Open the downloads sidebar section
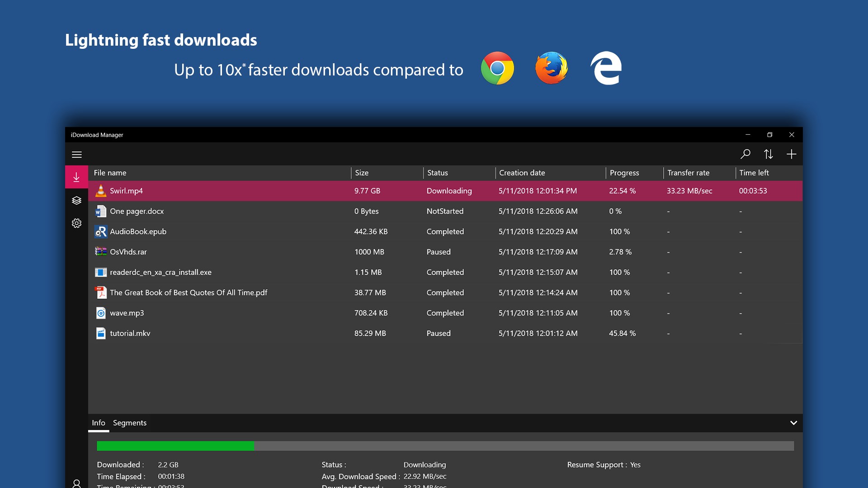This screenshot has height=488, width=868. click(x=76, y=177)
